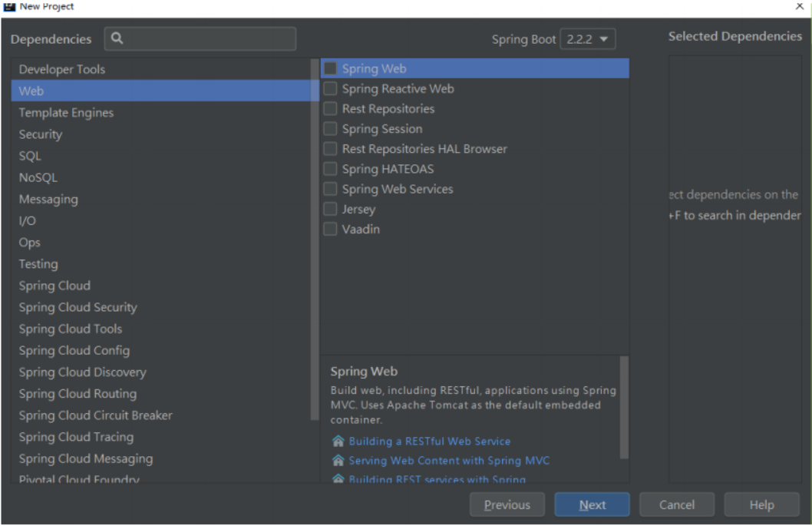Choose the Security category
Viewport: 812px width, 526px height.
(161, 134)
